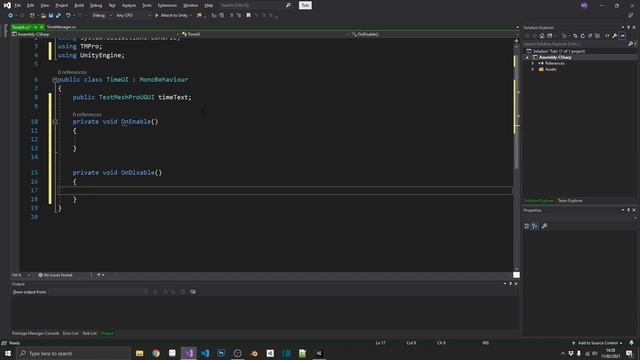Collapse Assembly-CSharp project node
Viewport: 640px width, 360px height.
tap(527, 58)
